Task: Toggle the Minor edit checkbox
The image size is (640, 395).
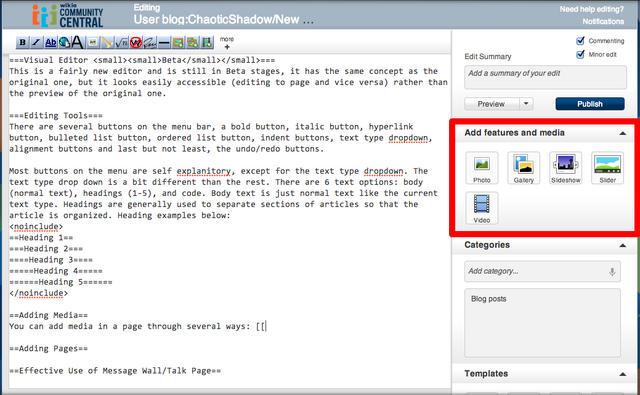Action: pyautogui.click(x=580, y=54)
